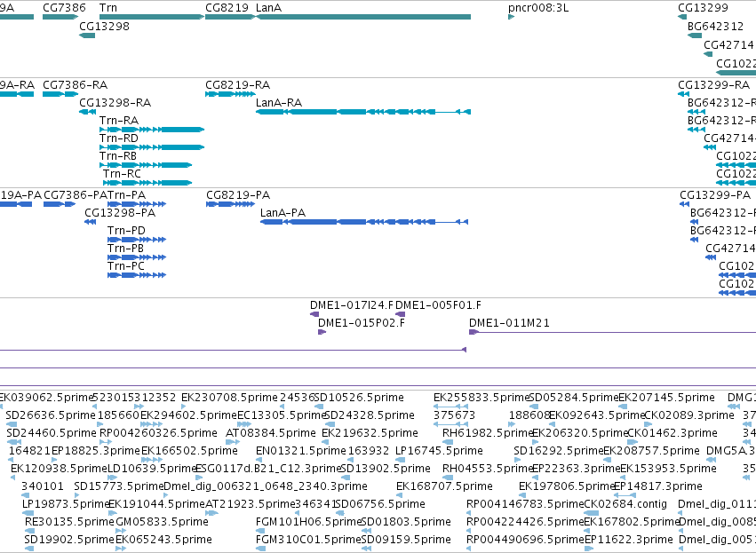Click EST GM05833.5prime
This screenshot has height=553, width=756.
pos(162,522)
